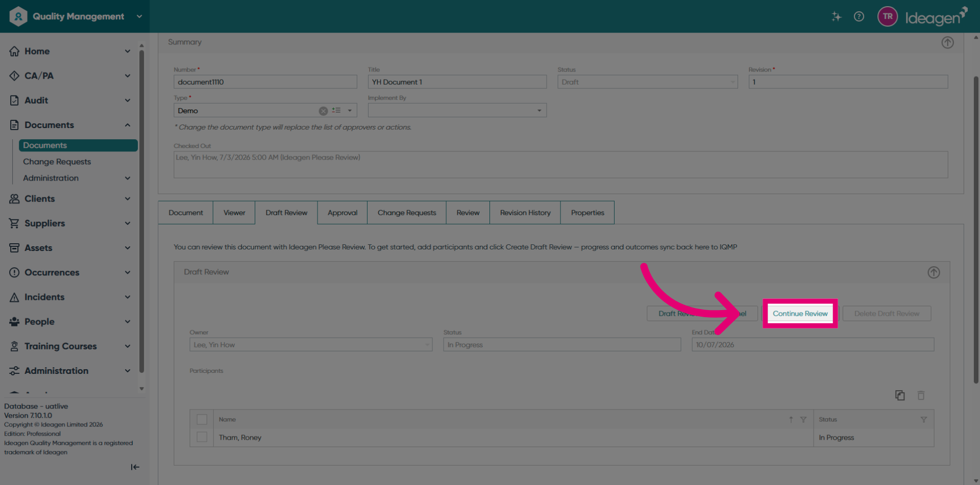
Task: Open the Properties tab
Action: click(587, 213)
